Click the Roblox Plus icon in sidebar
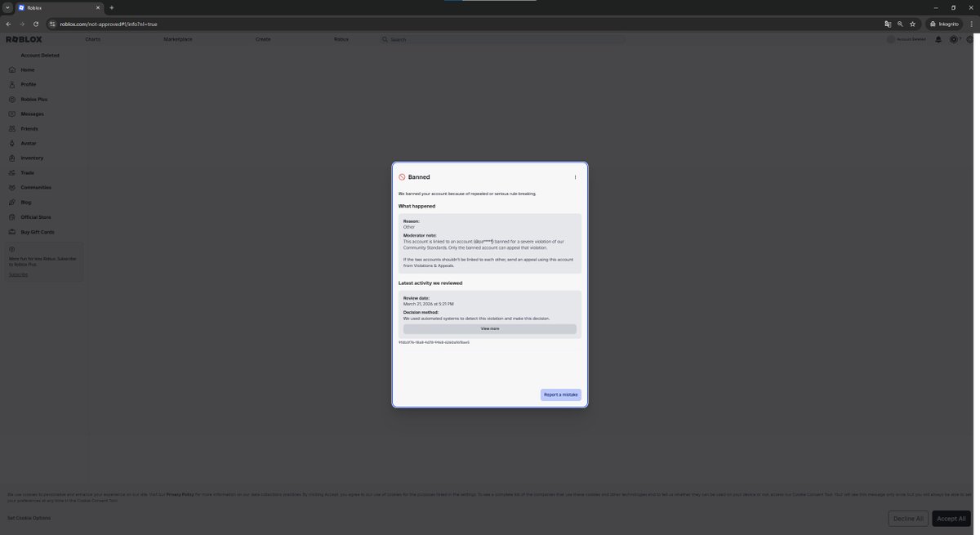Image resolution: width=980 pixels, height=535 pixels. [x=12, y=100]
